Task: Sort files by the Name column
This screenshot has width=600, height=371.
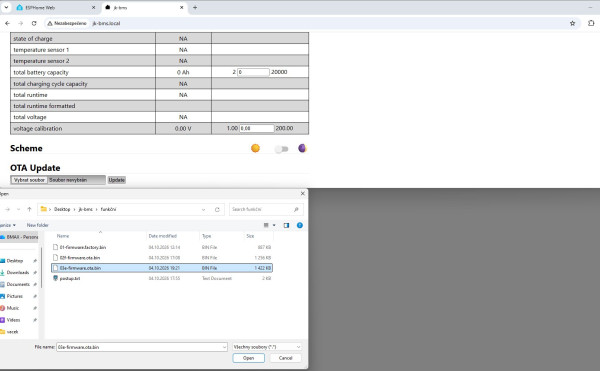Action: [x=63, y=236]
